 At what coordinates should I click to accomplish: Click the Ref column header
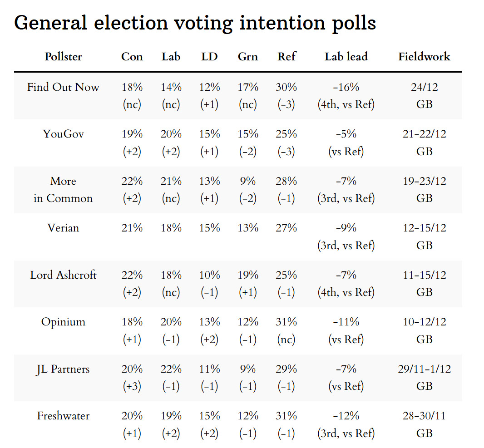tap(286, 57)
